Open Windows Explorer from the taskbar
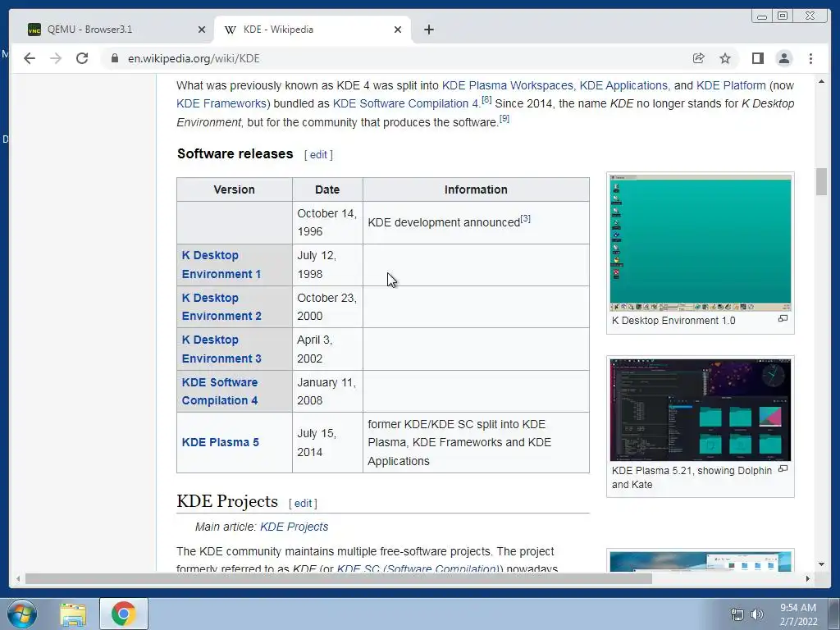This screenshot has height=630, width=840. pyautogui.click(x=73, y=614)
